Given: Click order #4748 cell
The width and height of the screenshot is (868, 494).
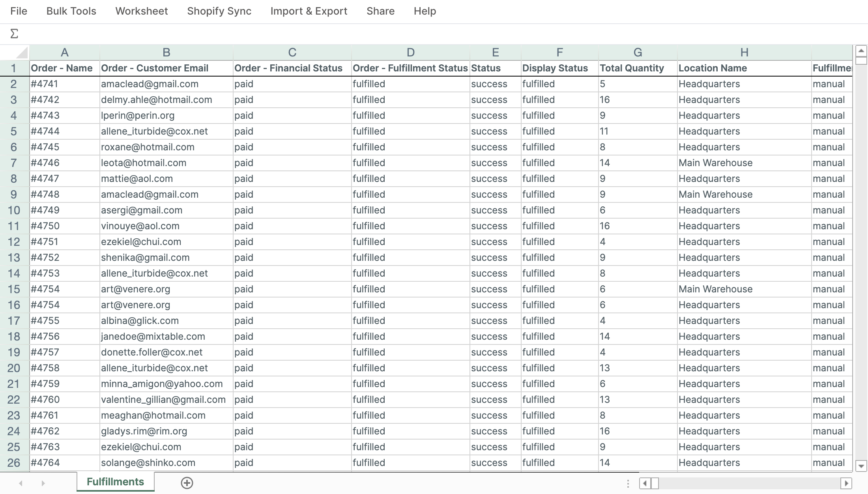Looking at the screenshot, I should point(65,195).
